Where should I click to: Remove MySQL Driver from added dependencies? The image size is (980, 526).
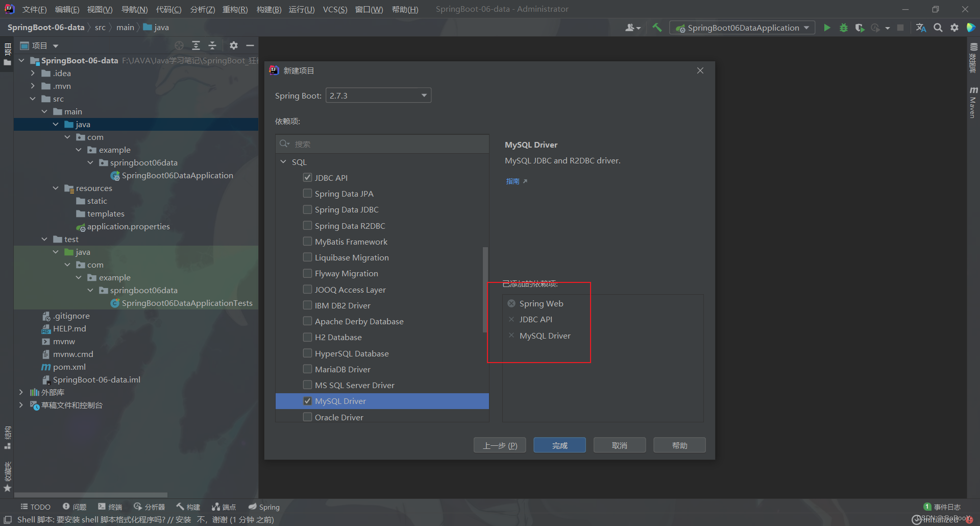(511, 336)
